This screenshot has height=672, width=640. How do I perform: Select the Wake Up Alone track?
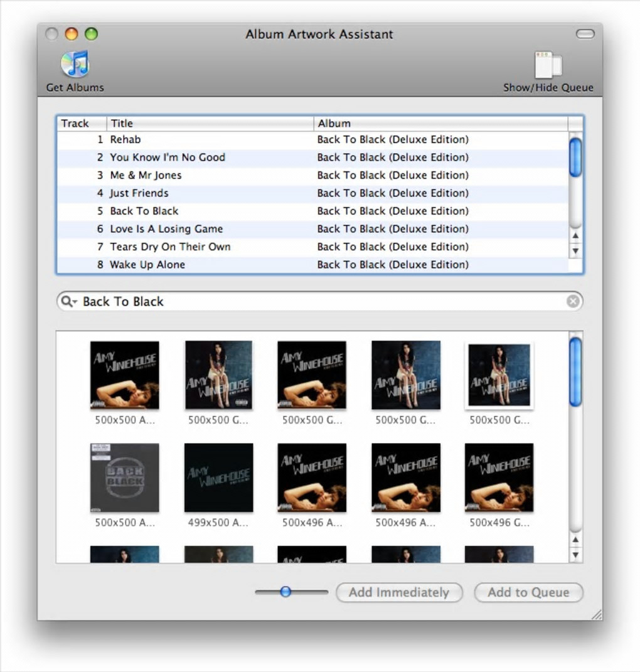tap(313, 264)
